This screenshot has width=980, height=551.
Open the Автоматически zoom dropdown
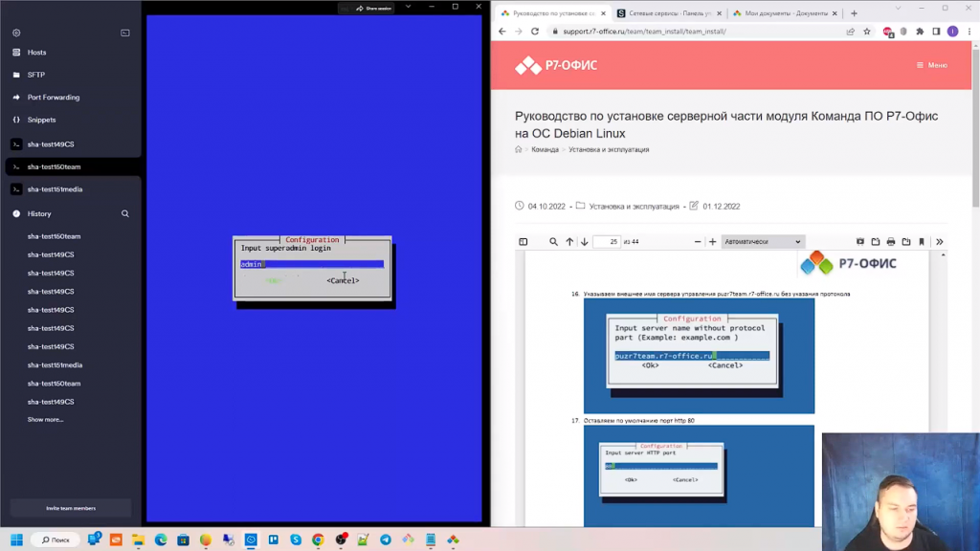(763, 242)
